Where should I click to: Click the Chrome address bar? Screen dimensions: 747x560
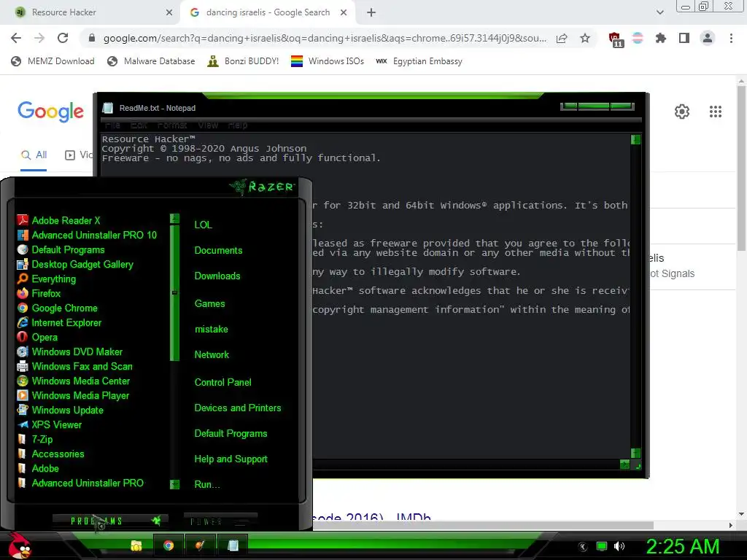coord(324,38)
